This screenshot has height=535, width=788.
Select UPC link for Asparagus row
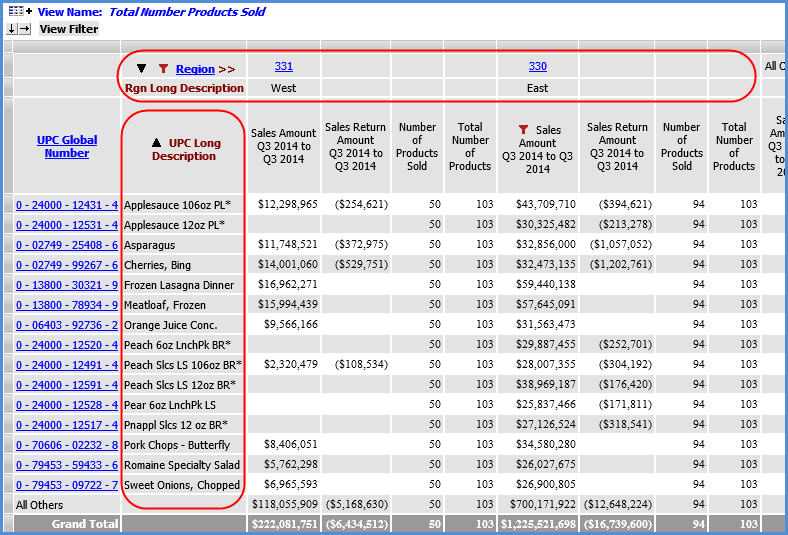[67, 245]
